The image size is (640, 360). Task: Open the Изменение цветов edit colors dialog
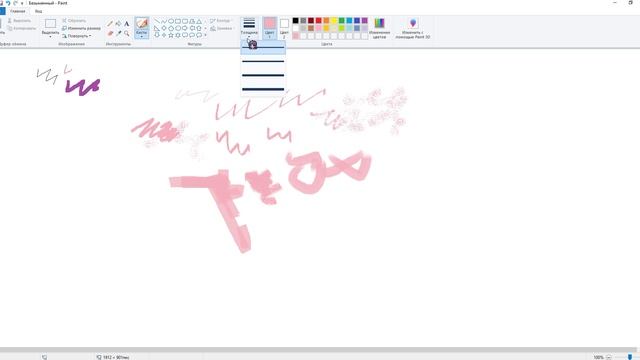pyautogui.click(x=379, y=28)
